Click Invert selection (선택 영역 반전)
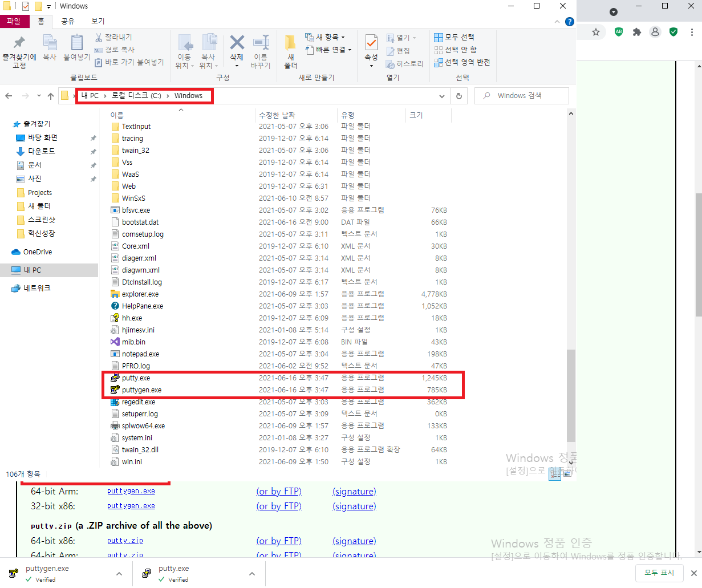Screen dimensions: 702x588 point(462,62)
